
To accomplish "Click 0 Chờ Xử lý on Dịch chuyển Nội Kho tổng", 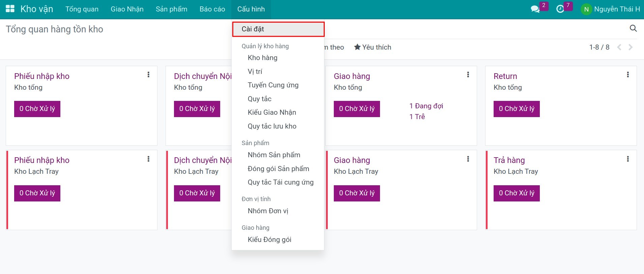I will [197, 109].
